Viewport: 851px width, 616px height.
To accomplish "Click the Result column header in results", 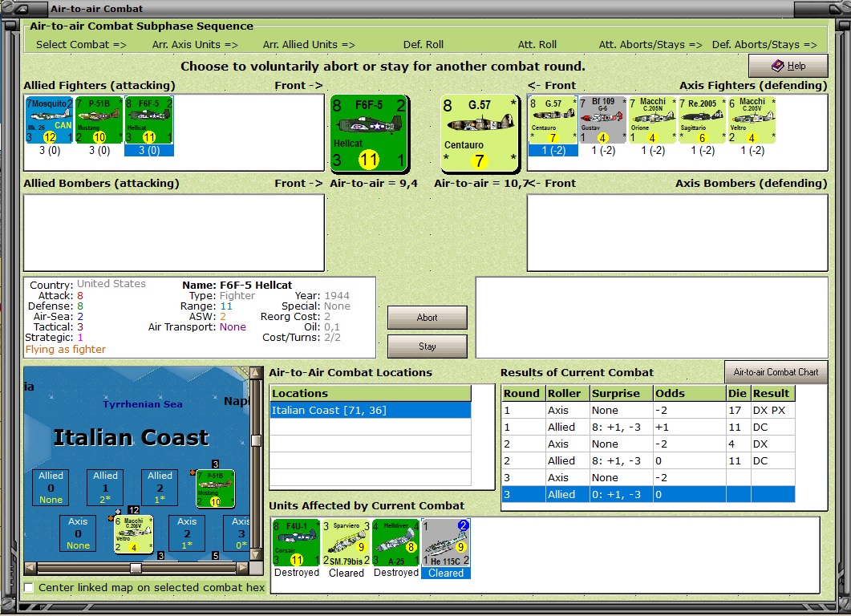I will point(773,394).
